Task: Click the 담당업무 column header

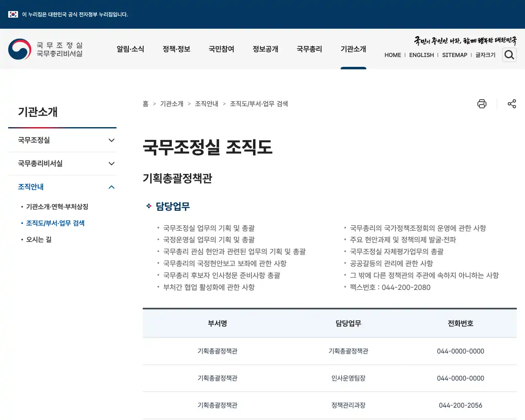Action: pyautogui.click(x=348, y=323)
